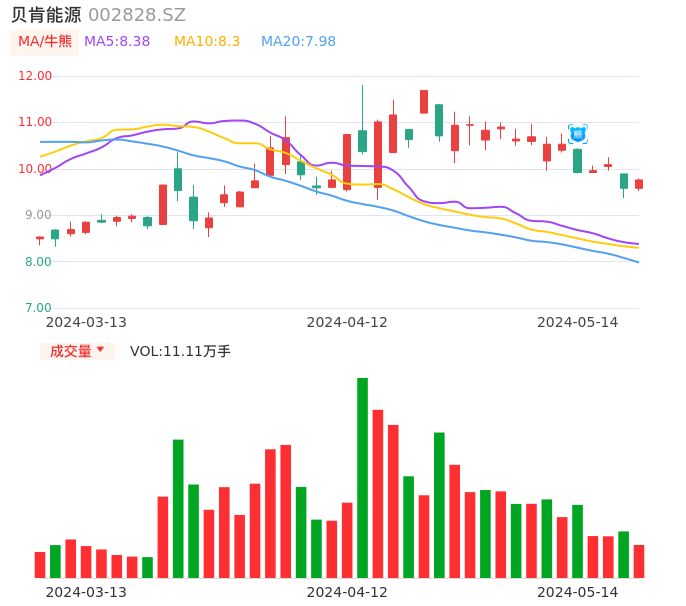Click the VOL:11.11万手 volume label

[x=180, y=351]
